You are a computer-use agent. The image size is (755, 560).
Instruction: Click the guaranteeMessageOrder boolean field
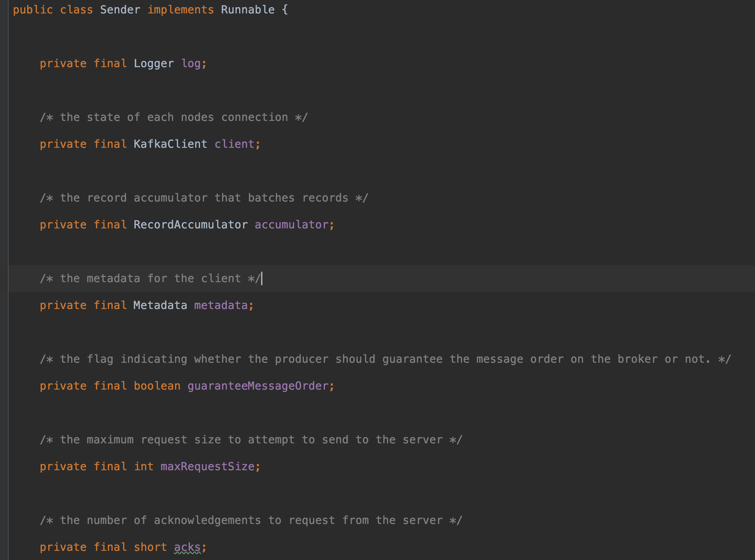[259, 386]
